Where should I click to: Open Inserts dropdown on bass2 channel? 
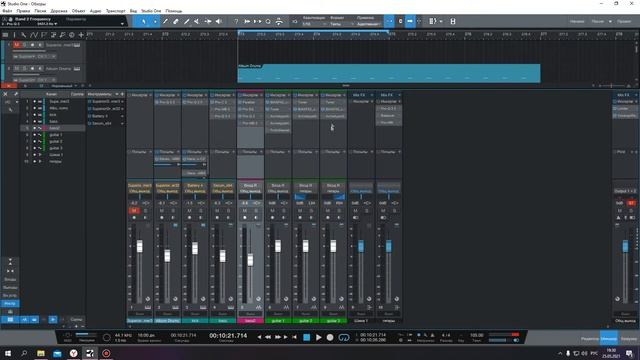pyautogui.click(x=261, y=95)
